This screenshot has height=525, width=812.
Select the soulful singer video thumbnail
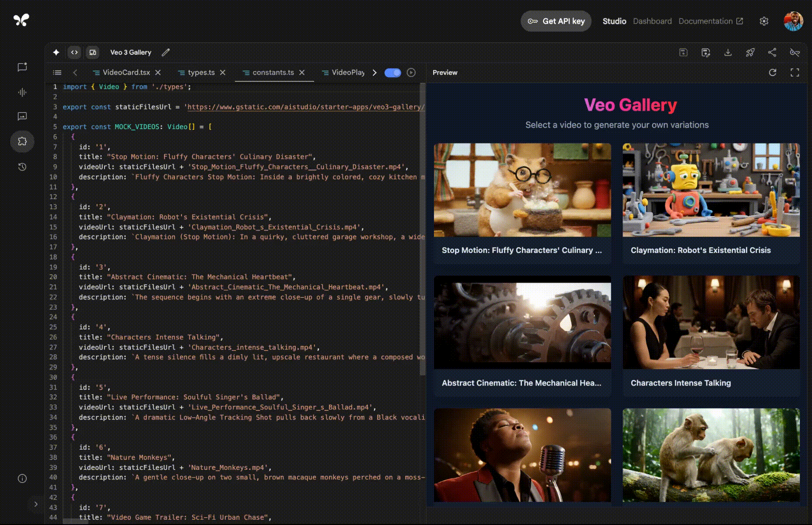pos(522,455)
